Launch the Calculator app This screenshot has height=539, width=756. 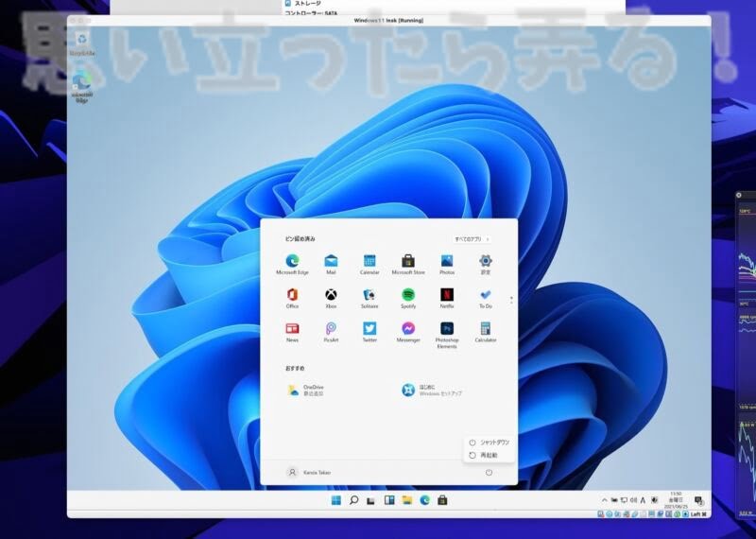click(485, 332)
